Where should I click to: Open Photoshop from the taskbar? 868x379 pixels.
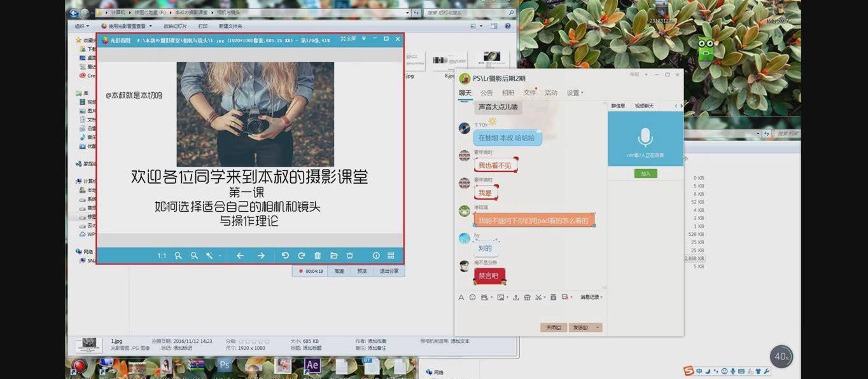(224, 366)
